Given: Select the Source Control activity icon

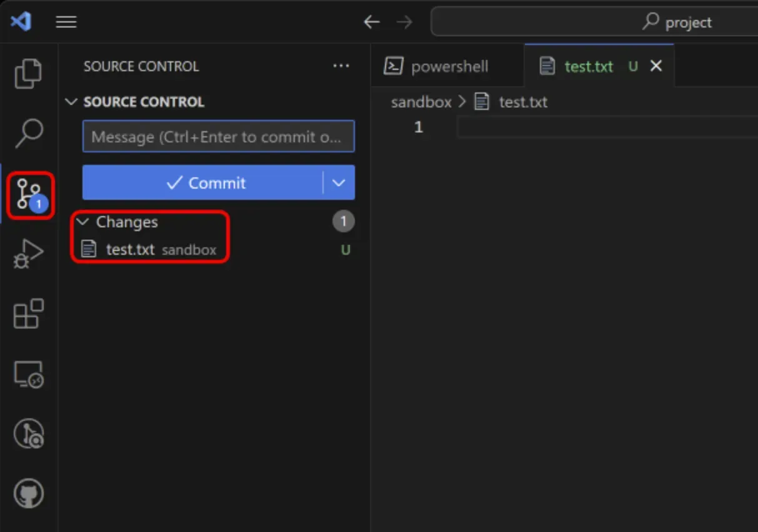Looking at the screenshot, I should 29,195.
